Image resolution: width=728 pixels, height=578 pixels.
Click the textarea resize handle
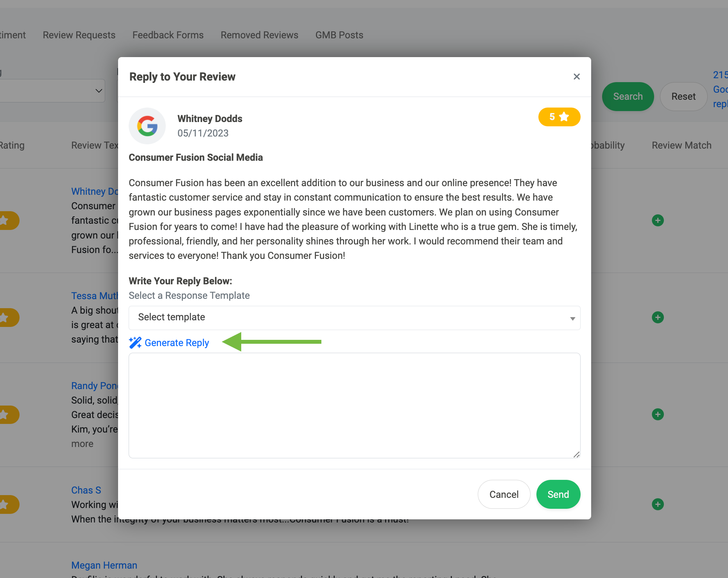tap(576, 454)
